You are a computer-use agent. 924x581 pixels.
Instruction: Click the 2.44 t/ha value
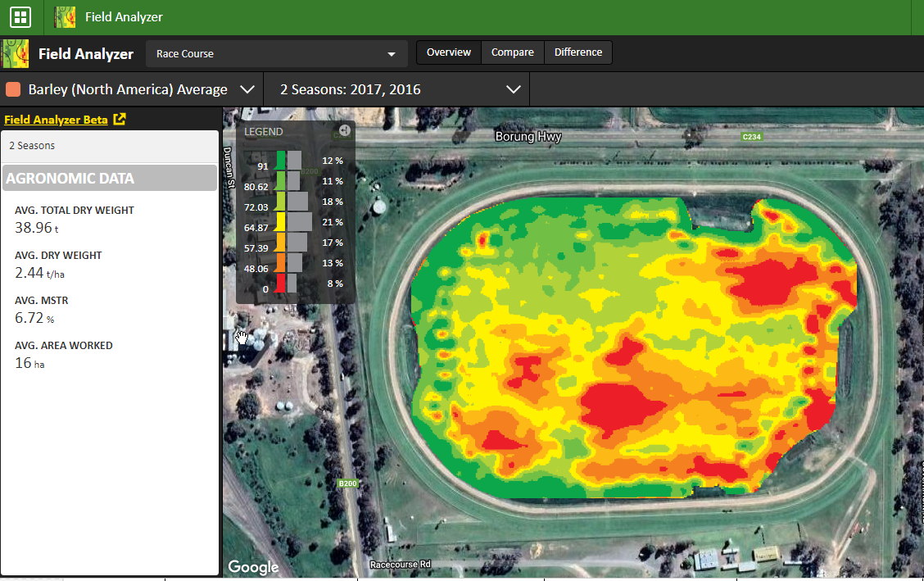pyautogui.click(x=39, y=273)
